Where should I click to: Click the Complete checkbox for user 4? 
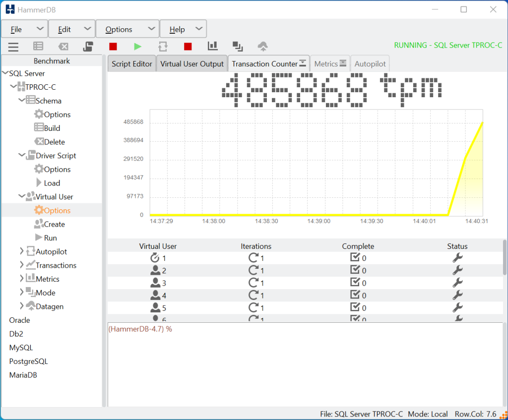[355, 295]
